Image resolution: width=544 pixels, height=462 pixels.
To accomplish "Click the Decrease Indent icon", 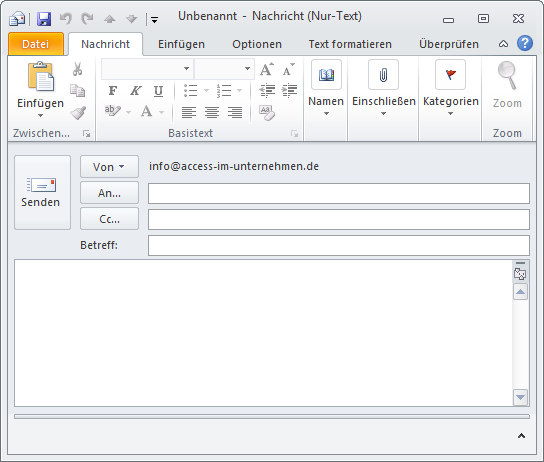I will (267, 90).
